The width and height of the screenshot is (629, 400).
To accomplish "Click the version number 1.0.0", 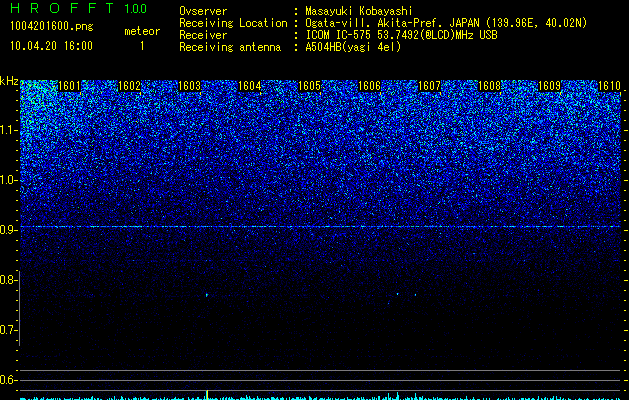I will click(136, 9).
